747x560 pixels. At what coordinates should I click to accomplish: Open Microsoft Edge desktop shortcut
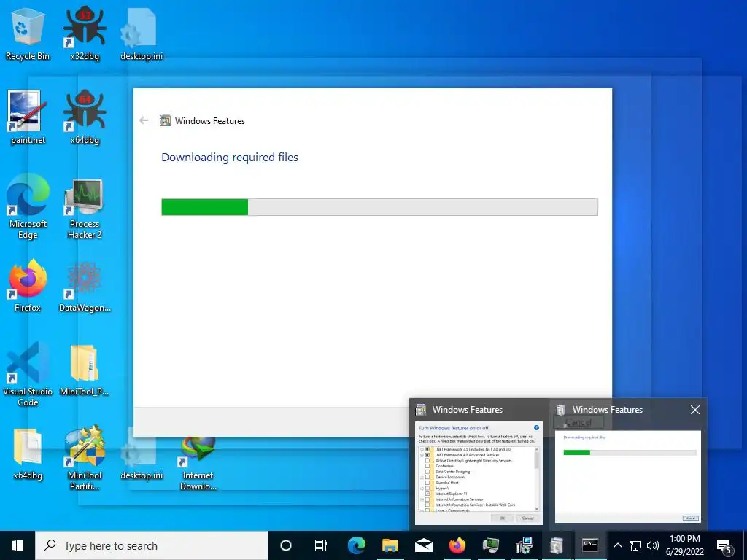(28, 206)
